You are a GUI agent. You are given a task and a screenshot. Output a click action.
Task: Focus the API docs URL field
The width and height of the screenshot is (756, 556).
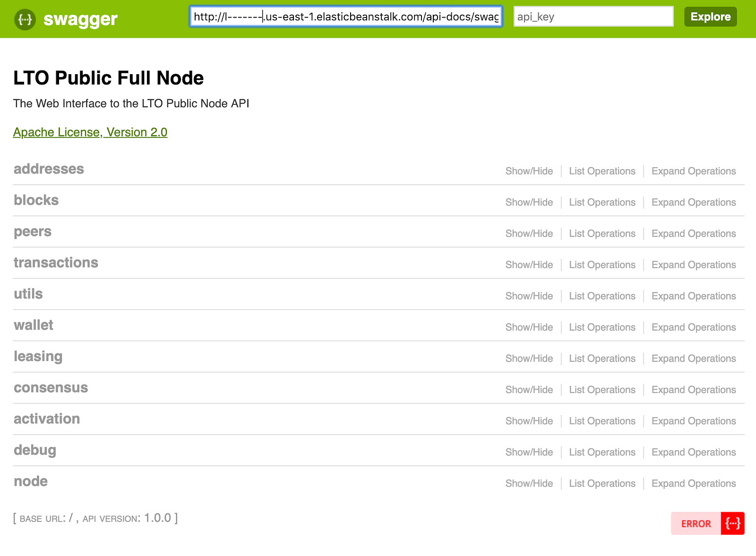click(345, 17)
